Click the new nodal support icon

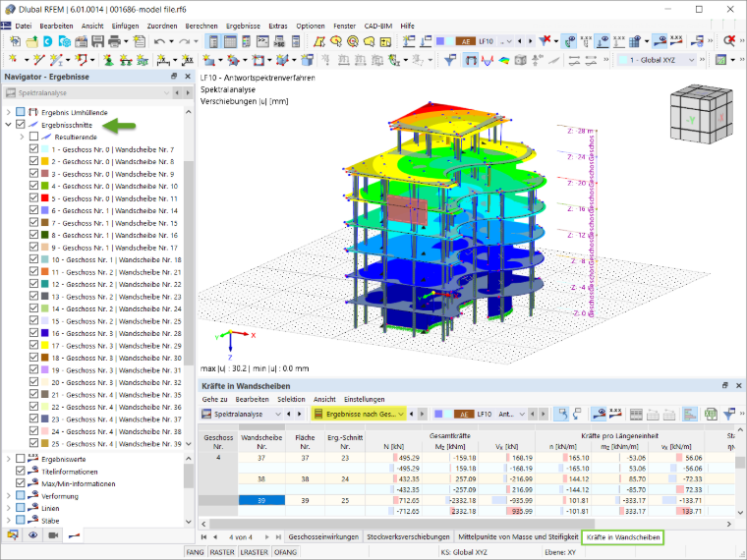(109, 60)
